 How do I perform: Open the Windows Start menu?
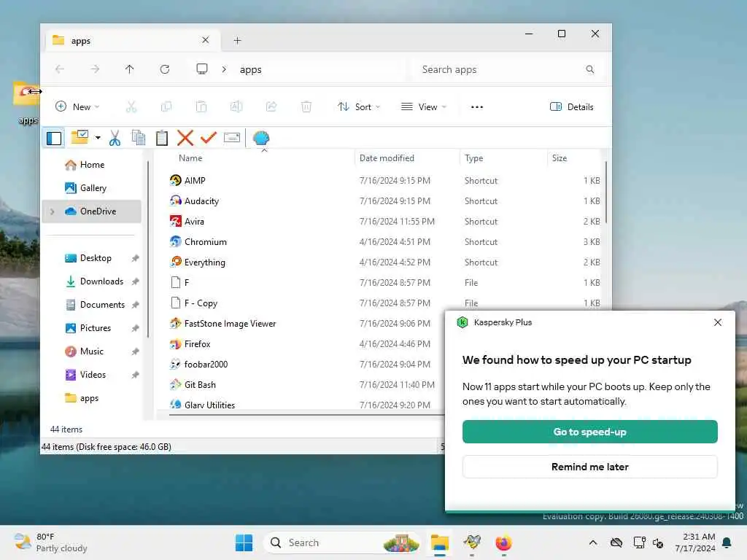(244, 542)
